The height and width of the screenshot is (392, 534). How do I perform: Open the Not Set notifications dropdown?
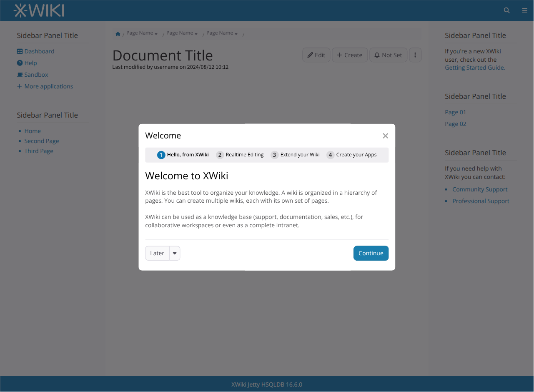coord(388,55)
